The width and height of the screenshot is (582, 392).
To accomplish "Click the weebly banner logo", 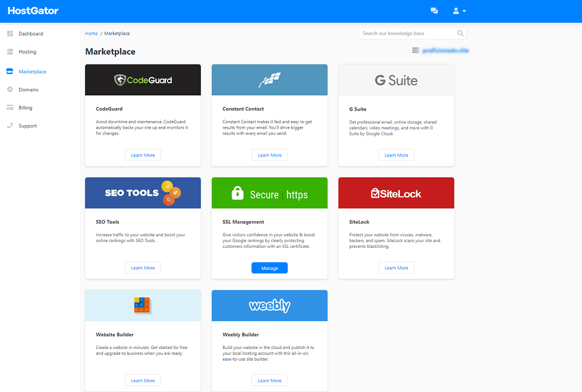I will (x=269, y=305).
